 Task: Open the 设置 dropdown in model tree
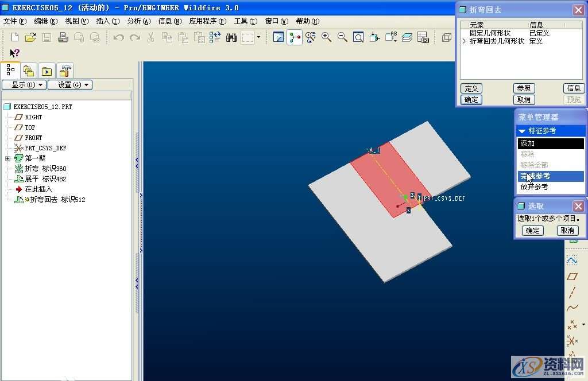click(69, 85)
